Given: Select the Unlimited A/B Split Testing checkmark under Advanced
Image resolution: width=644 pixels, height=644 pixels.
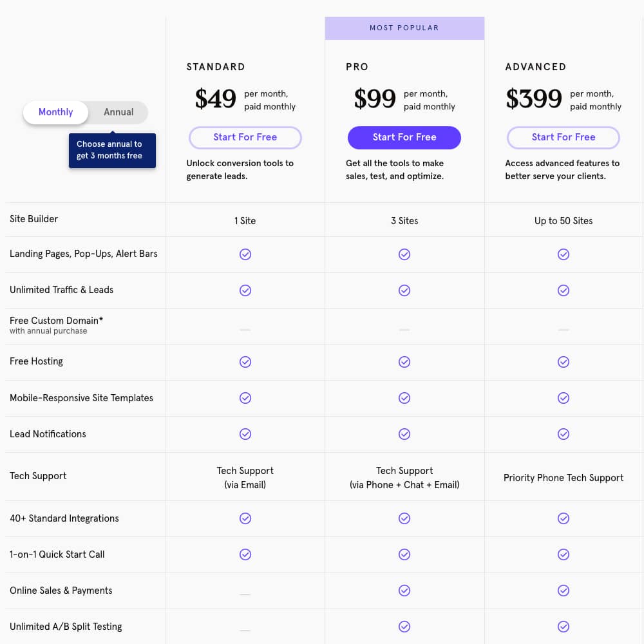Looking at the screenshot, I should coord(563,627).
